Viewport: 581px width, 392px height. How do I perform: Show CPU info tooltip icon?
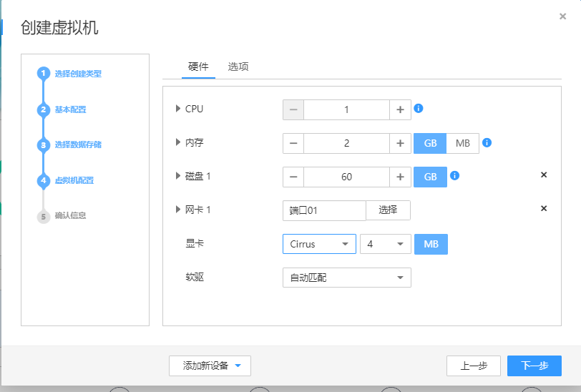(x=419, y=108)
